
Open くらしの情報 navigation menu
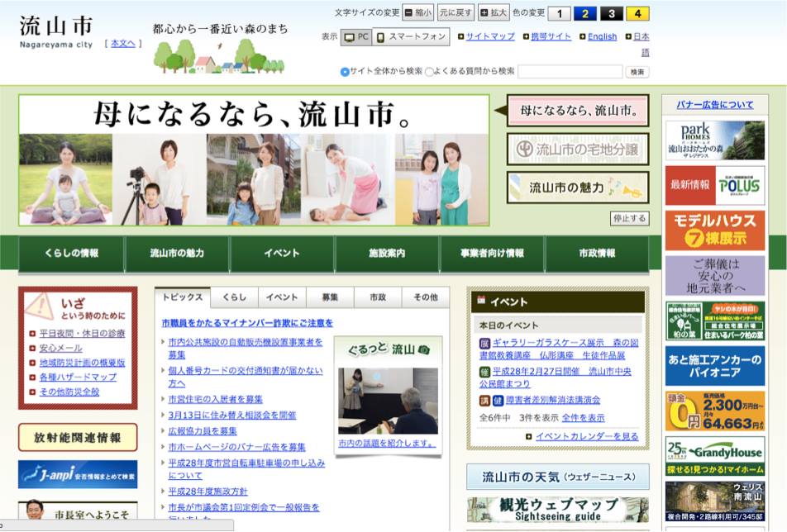71,254
